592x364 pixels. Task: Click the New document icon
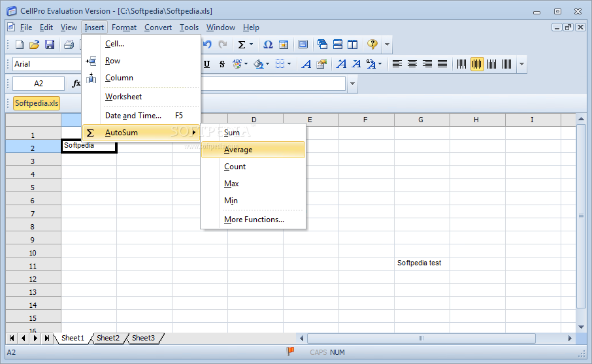pyautogui.click(x=20, y=44)
